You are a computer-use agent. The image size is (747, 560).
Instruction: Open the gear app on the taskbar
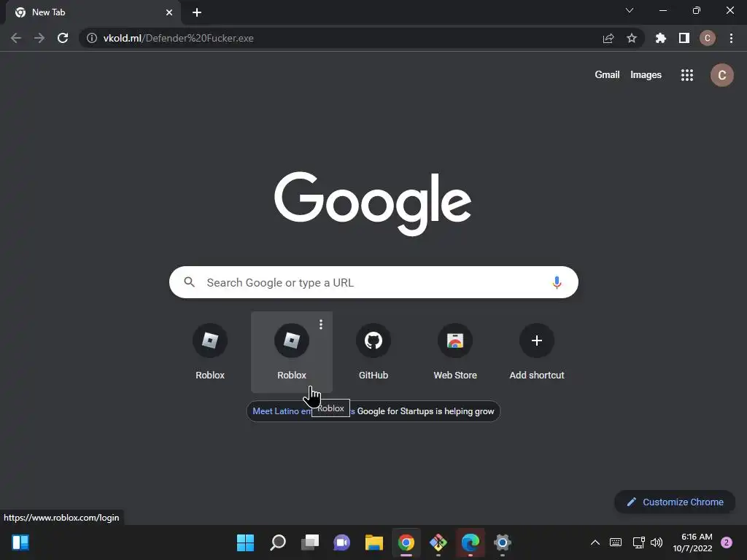point(502,542)
